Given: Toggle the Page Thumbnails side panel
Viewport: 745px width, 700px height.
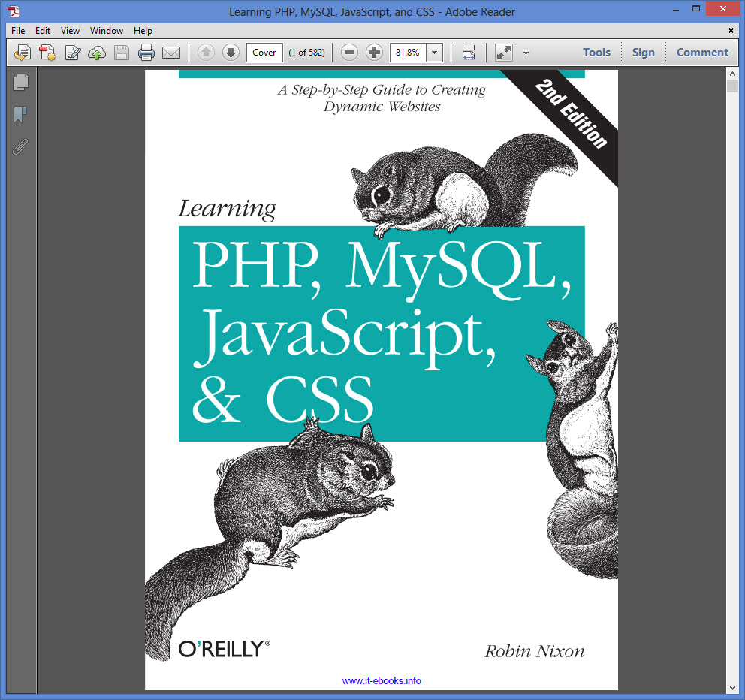Looking at the screenshot, I should (x=20, y=82).
